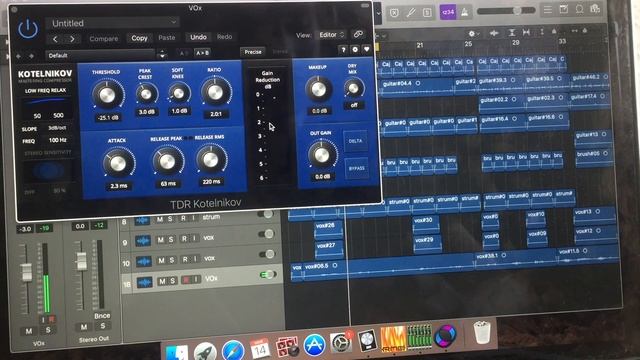
Task: Open the List Editors icon in Logic toolbar
Action: [x=548, y=9]
